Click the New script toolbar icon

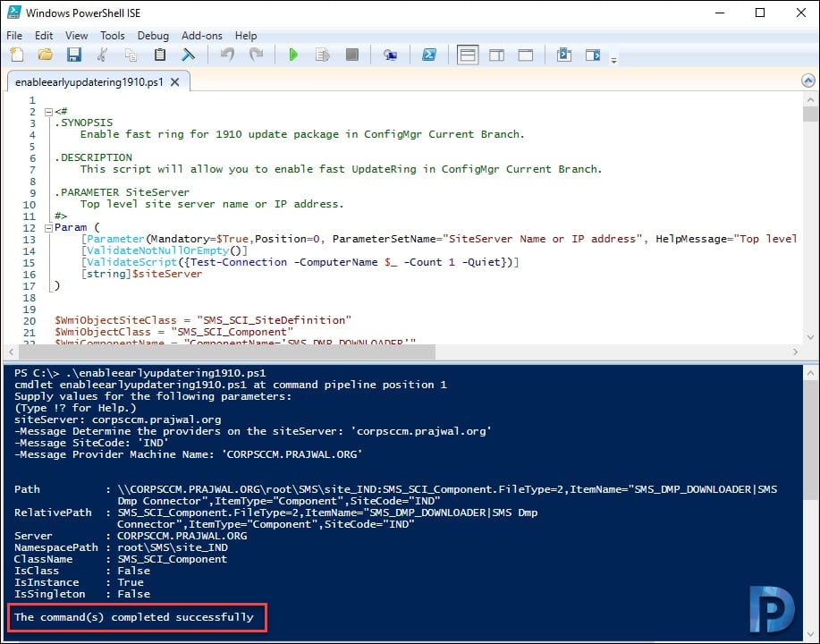click(17, 55)
